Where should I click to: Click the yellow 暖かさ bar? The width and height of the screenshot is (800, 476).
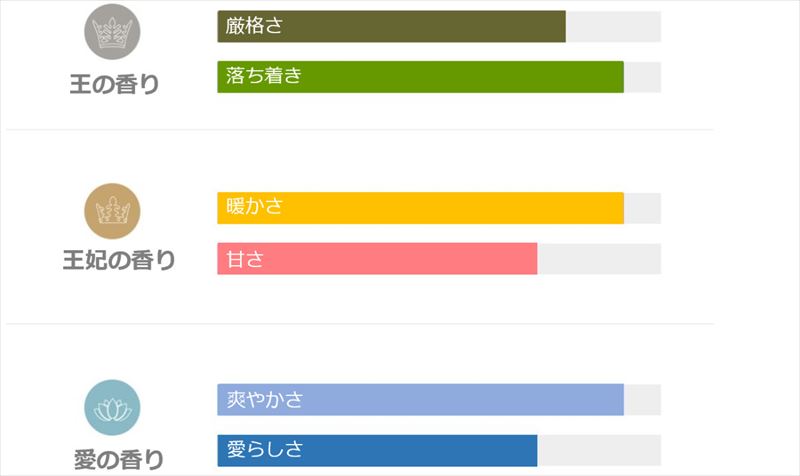pos(420,208)
